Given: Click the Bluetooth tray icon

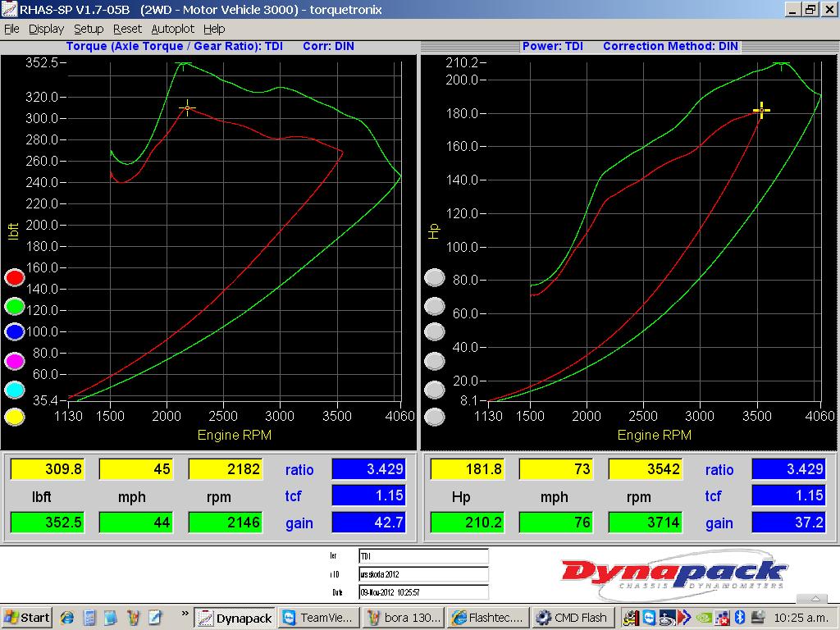Looking at the screenshot, I should [738, 618].
